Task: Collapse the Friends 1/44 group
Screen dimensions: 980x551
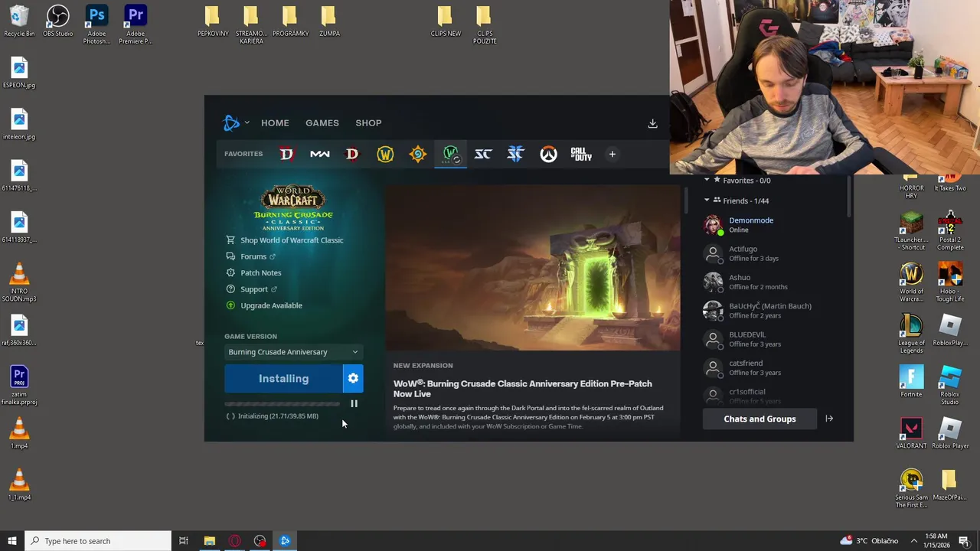Action: 707,201
